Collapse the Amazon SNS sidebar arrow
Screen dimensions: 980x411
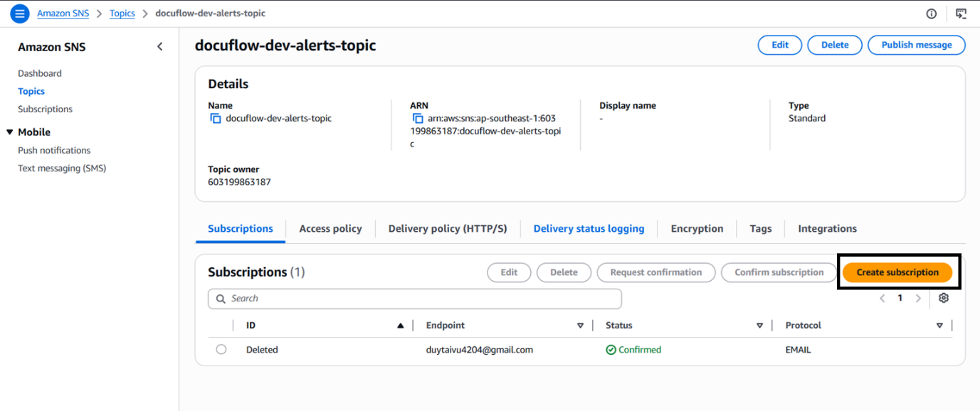tap(159, 47)
